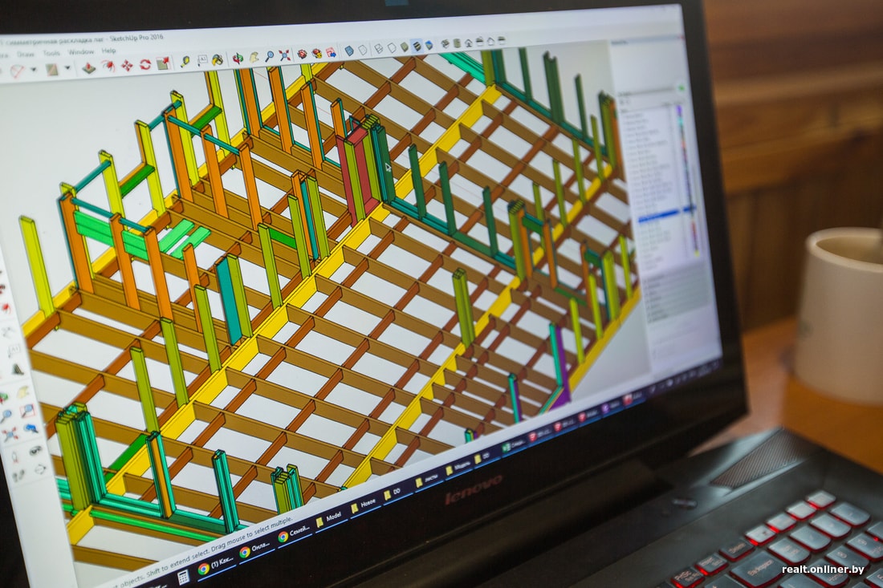Screen dimensions: 883x588
Task: Switch to the Excel taskbar window
Action: point(515,445)
